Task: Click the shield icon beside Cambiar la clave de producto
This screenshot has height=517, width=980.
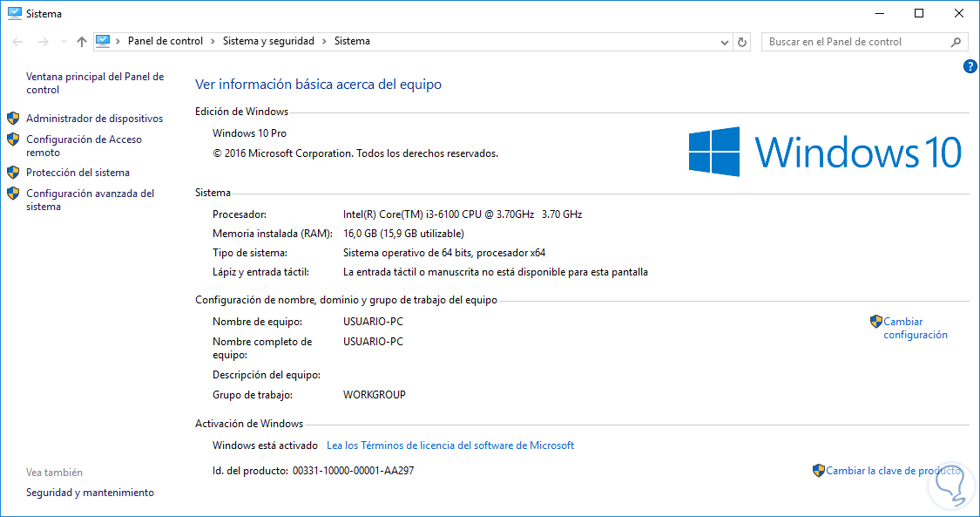Action: click(x=819, y=471)
